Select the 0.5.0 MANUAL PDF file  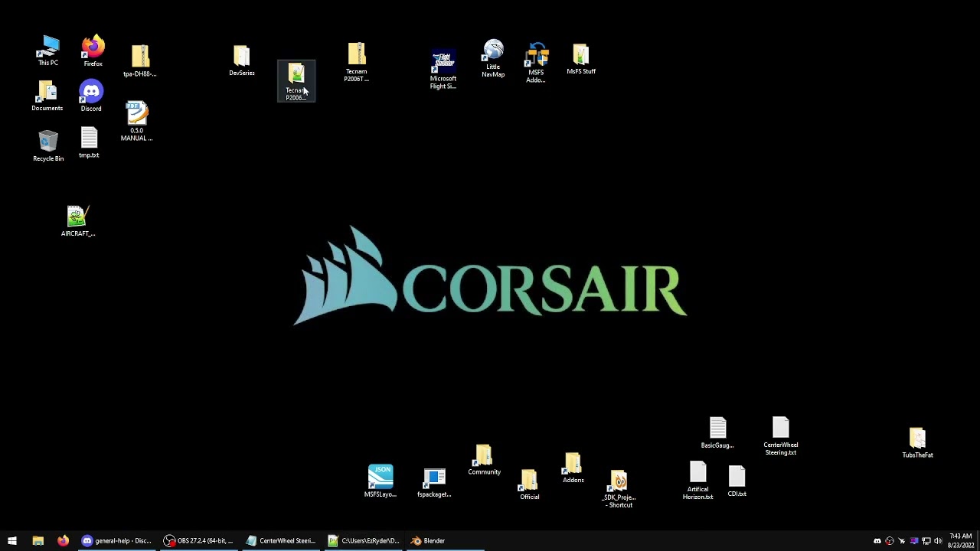click(x=136, y=121)
